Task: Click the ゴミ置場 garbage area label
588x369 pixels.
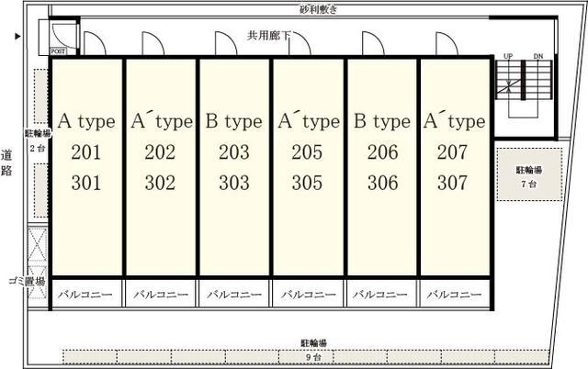Action: 27,281
